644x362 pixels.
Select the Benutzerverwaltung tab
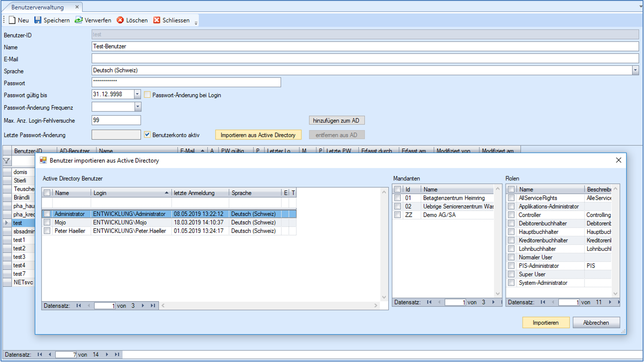coord(38,7)
